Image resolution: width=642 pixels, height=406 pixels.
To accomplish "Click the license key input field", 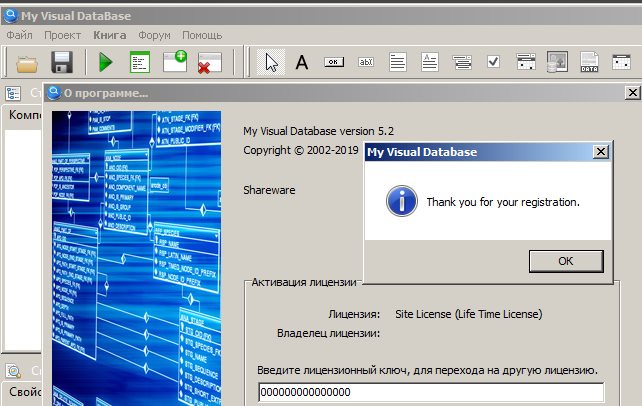I will pos(431,392).
